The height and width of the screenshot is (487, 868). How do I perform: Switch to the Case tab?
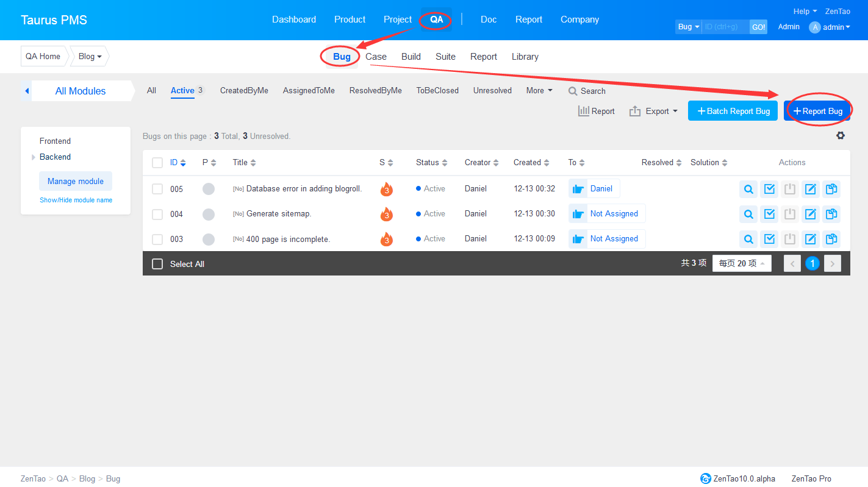pos(376,57)
